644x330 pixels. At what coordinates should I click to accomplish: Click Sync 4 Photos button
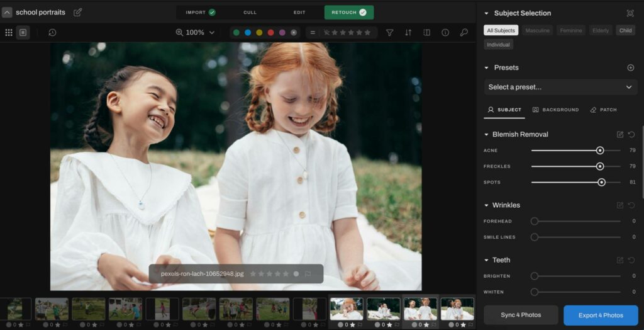(521, 315)
